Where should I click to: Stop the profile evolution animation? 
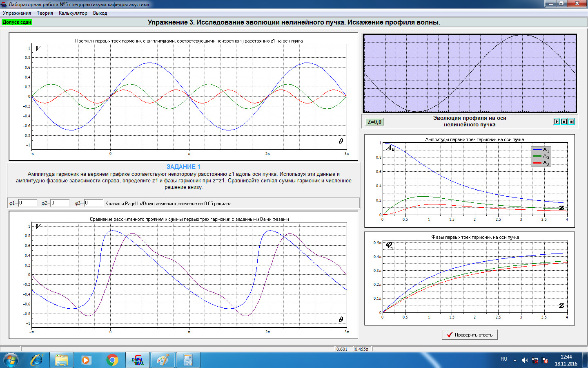[x=571, y=121]
